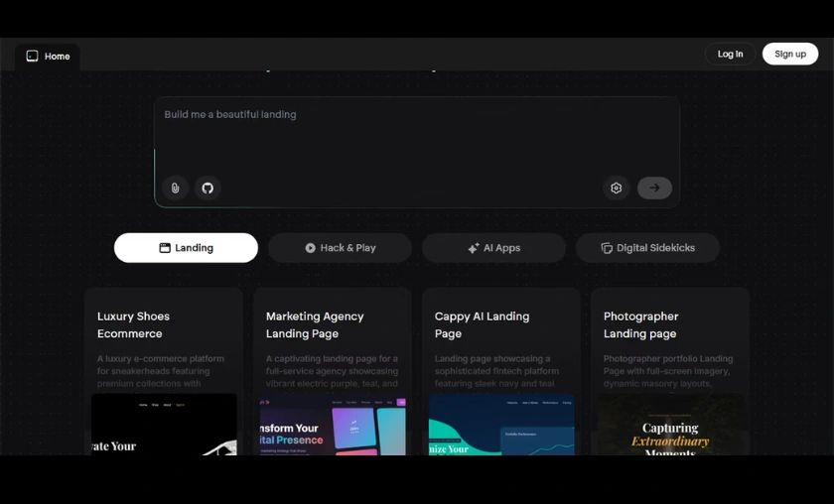Open prompt settings via gear icon
This screenshot has width=834, height=504.
click(616, 189)
